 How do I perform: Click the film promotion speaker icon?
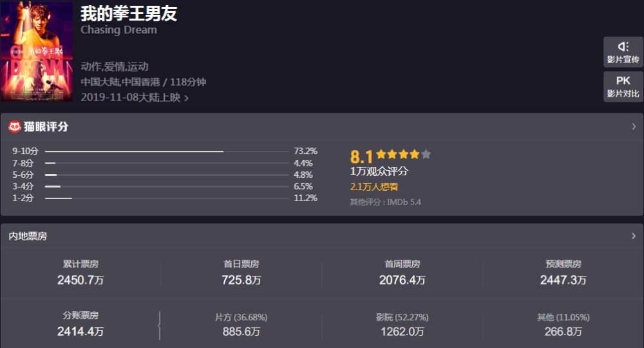pos(623,47)
